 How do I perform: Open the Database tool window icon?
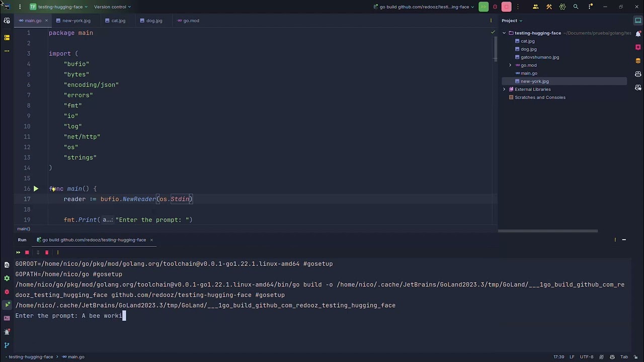[638, 60]
